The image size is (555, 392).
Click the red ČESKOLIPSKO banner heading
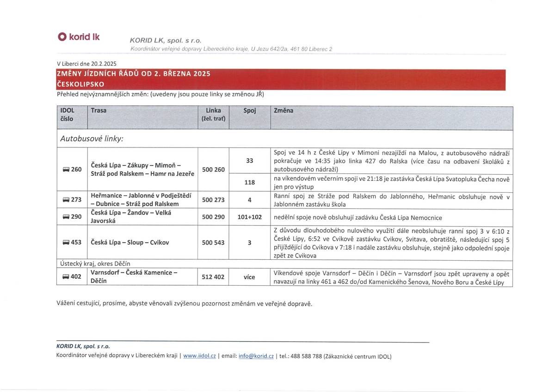click(x=80, y=85)
